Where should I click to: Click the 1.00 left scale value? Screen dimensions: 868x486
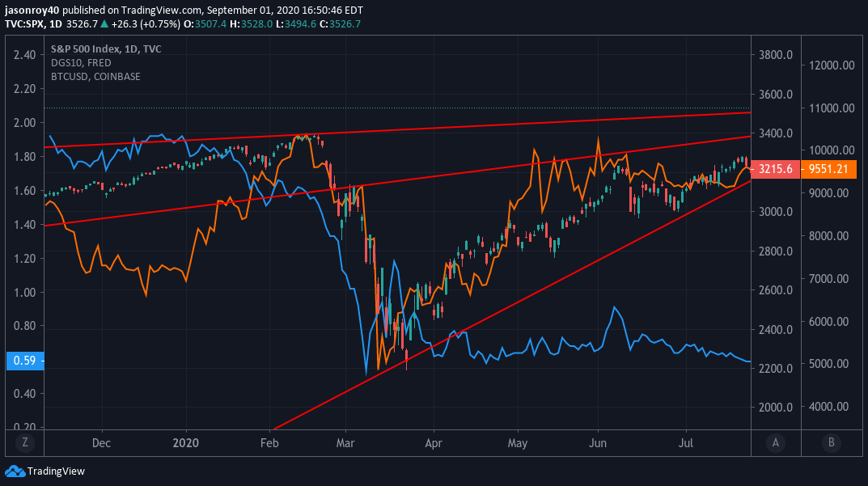coord(25,292)
